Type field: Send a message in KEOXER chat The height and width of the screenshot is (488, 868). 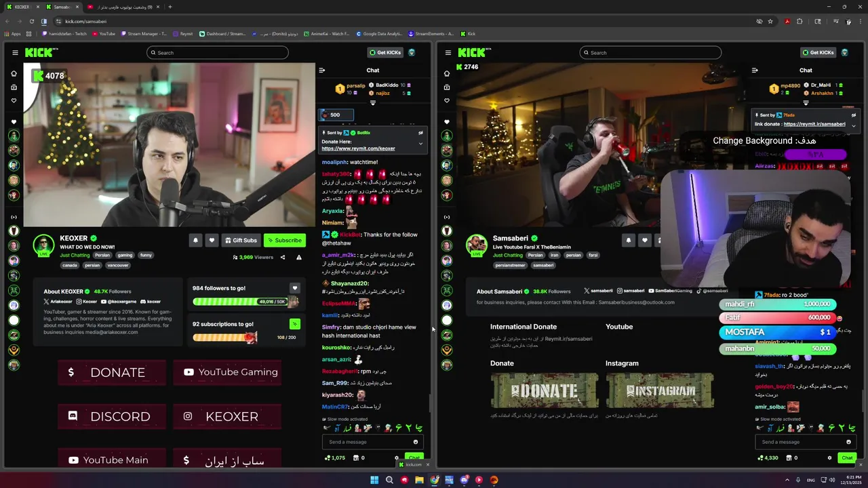pyautogui.click(x=372, y=442)
